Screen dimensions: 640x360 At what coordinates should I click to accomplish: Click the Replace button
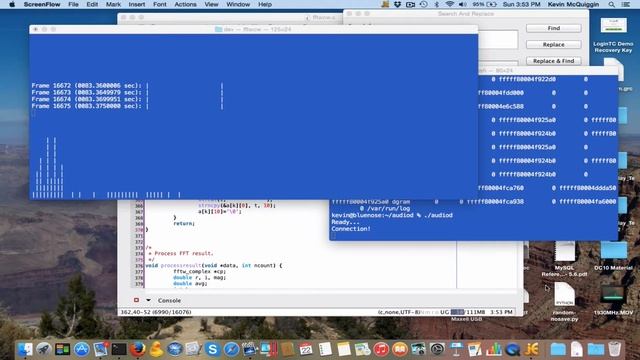[x=553, y=44]
